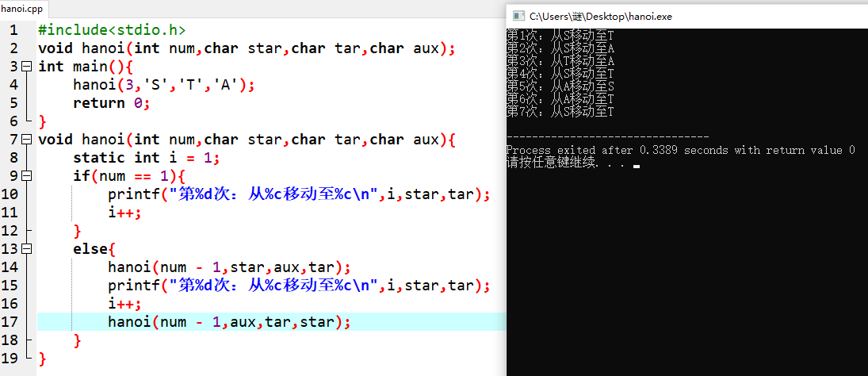868x376 pixels.
Task: Click the 'else{' line
Action: pos(94,249)
